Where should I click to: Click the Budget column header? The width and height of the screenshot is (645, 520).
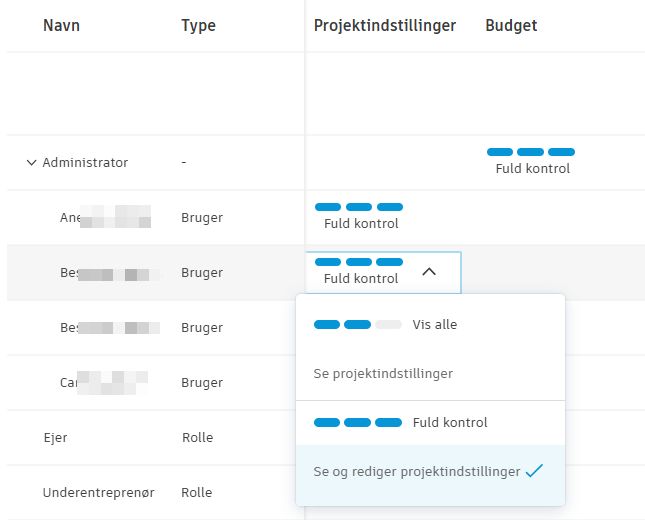click(511, 26)
